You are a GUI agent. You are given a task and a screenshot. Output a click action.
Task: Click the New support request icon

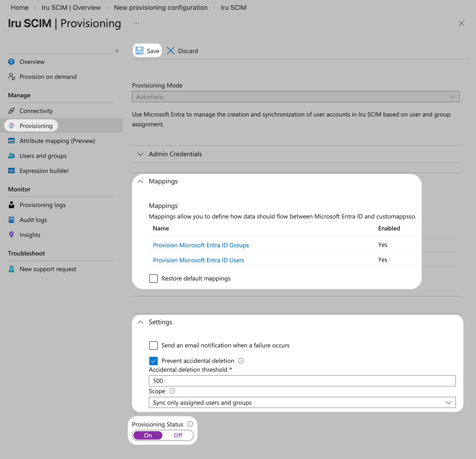[11, 269]
